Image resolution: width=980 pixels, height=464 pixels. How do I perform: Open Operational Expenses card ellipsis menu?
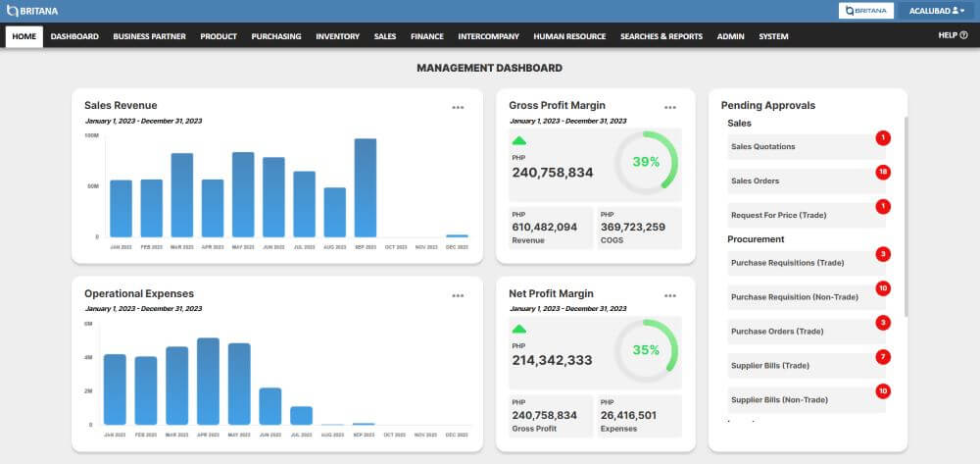458,296
